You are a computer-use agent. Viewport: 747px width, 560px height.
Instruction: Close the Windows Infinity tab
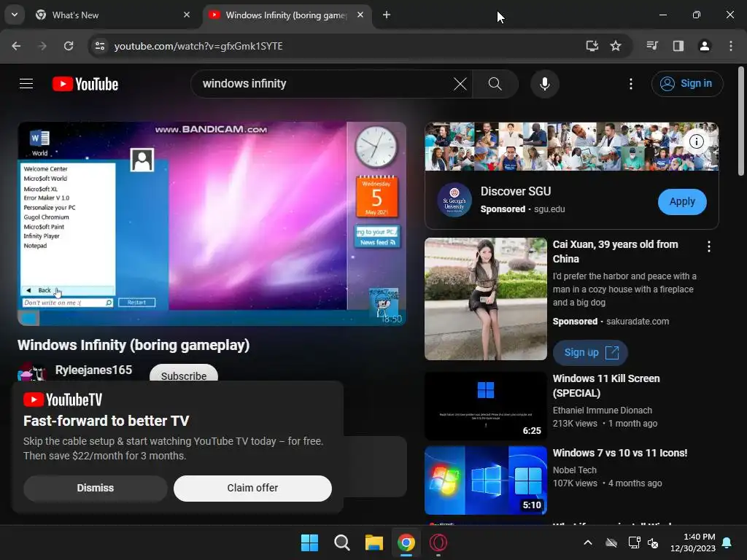click(360, 15)
